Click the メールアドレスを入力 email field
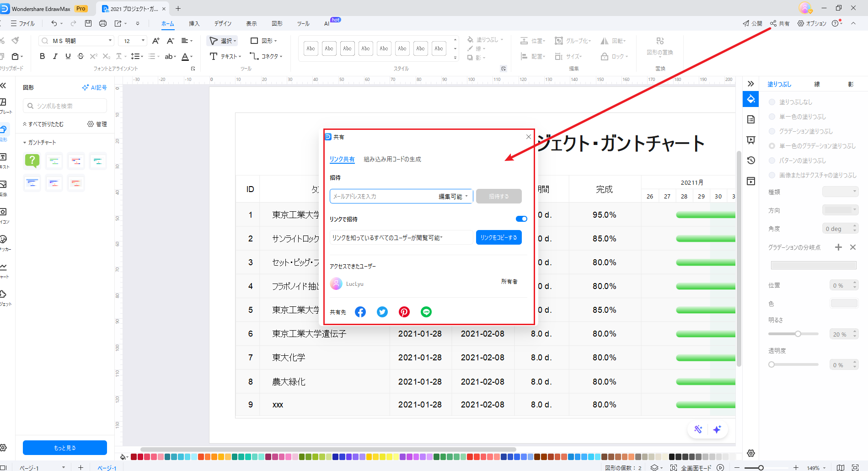Image resolution: width=868 pixels, height=471 pixels. click(x=382, y=197)
